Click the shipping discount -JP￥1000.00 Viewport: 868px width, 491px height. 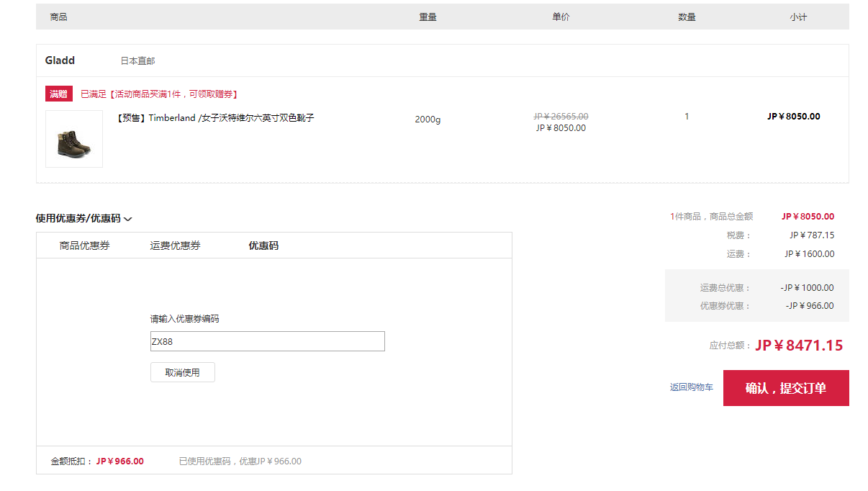pyautogui.click(x=807, y=288)
